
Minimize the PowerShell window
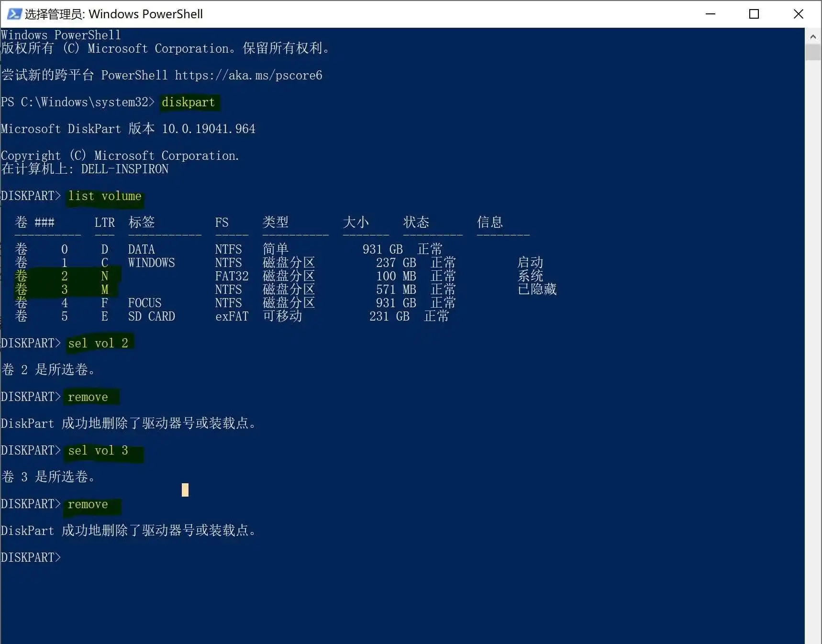[x=711, y=14]
